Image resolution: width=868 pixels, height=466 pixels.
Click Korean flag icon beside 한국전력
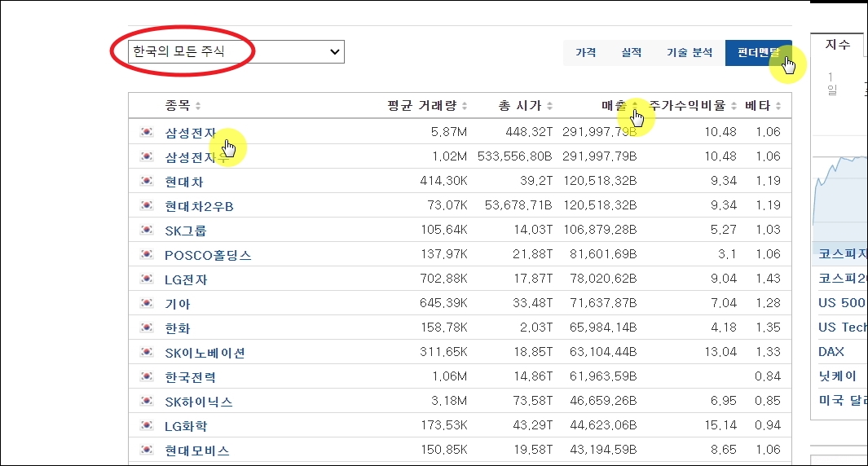click(x=147, y=376)
